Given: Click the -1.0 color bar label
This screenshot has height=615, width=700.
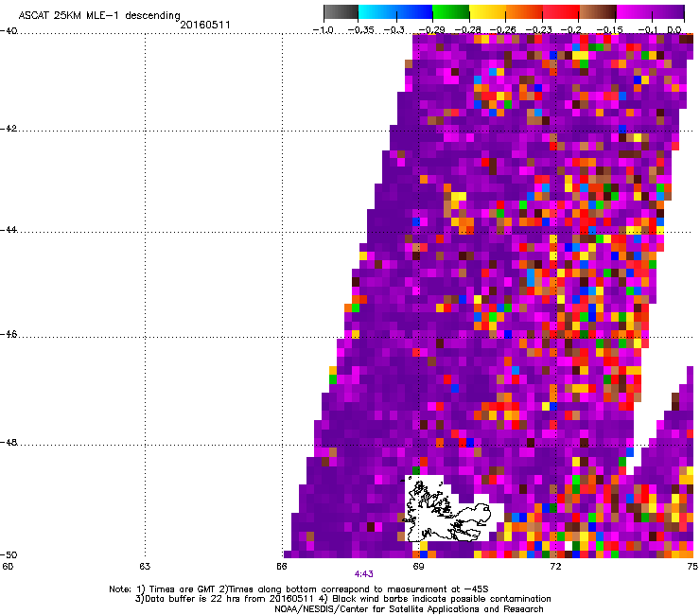Looking at the screenshot, I should pyautogui.click(x=323, y=30).
